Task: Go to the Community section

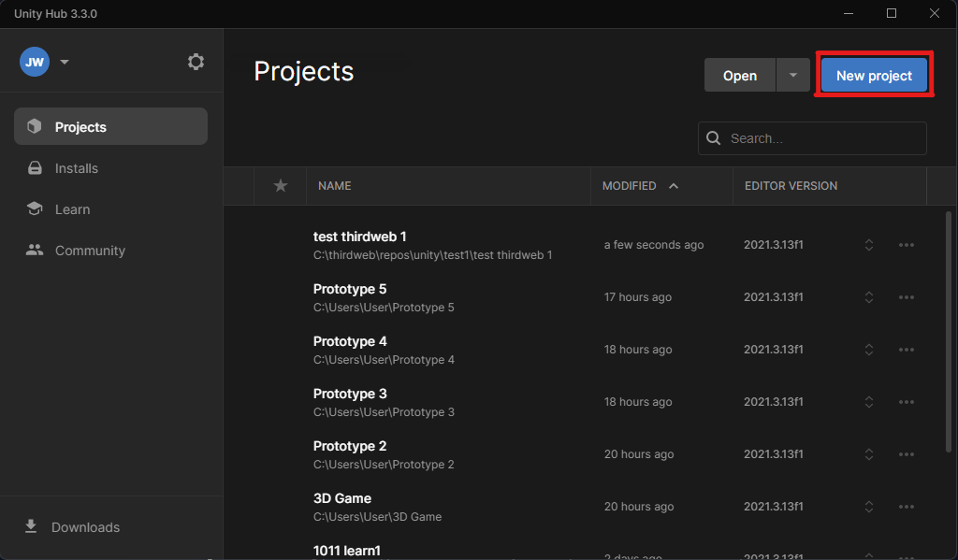Action: coord(89,250)
